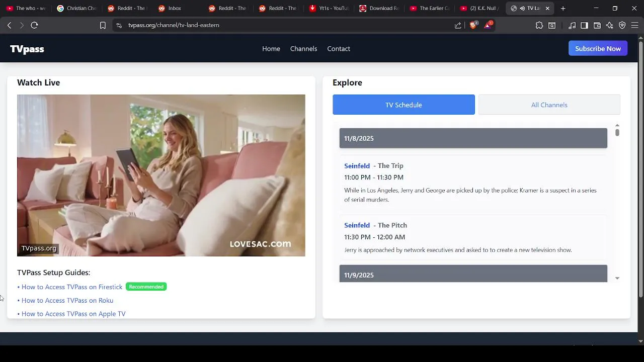Screen dimensions: 644x362
Task: Click the 11/8/2025 date header
Action: click(473, 138)
